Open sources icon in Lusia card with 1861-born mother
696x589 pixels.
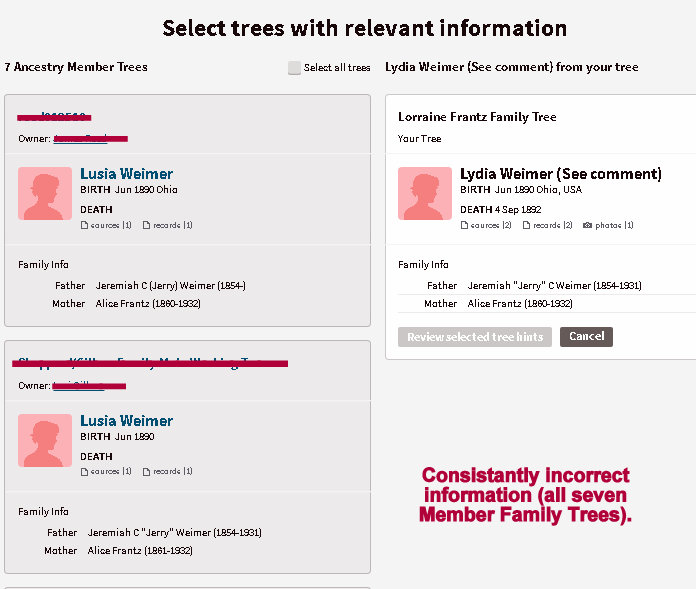point(85,471)
